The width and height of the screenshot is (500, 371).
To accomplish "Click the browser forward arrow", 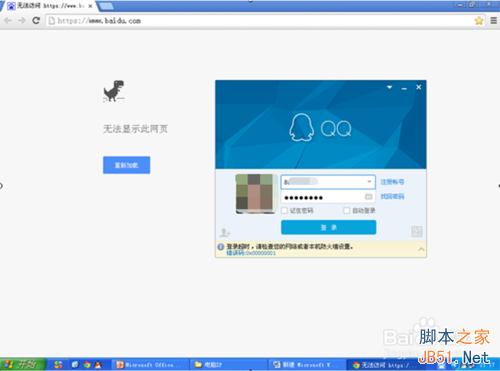I will pos(22,21).
